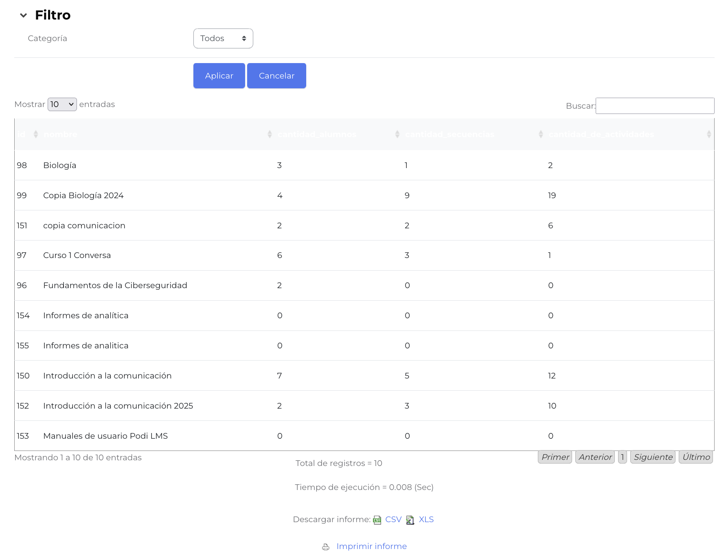728x560 pixels.
Task: Collapse the Filtro section chevron
Action: pyautogui.click(x=23, y=15)
